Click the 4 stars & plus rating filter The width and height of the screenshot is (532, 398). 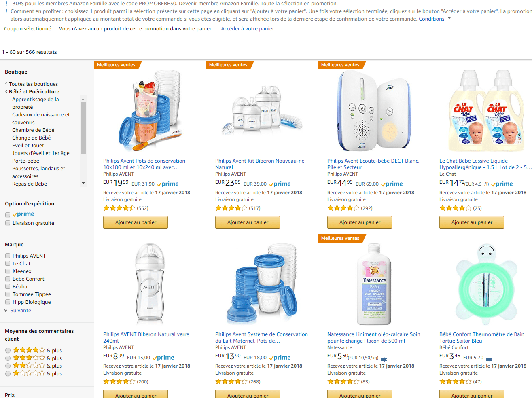[8, 351]
